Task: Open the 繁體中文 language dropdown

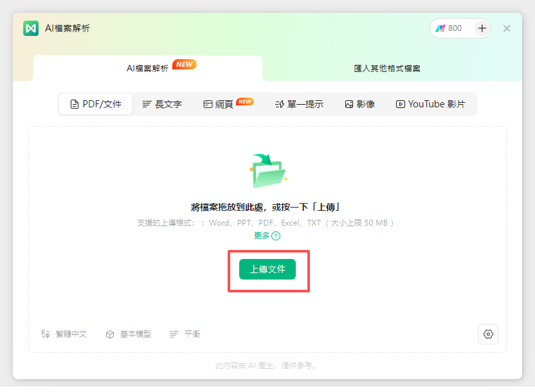Action: [x=64, y=334]
